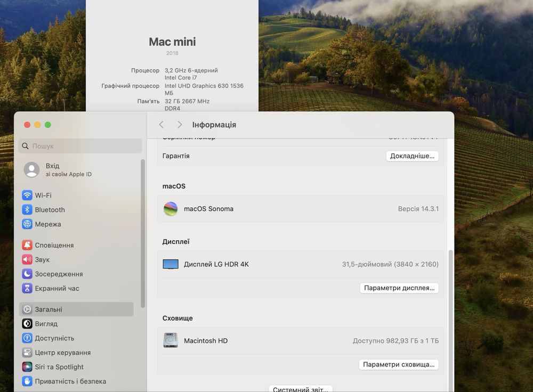Screen dimensions: 533x392
Task: Go back with the left chevron
Action: click(161, 125)
